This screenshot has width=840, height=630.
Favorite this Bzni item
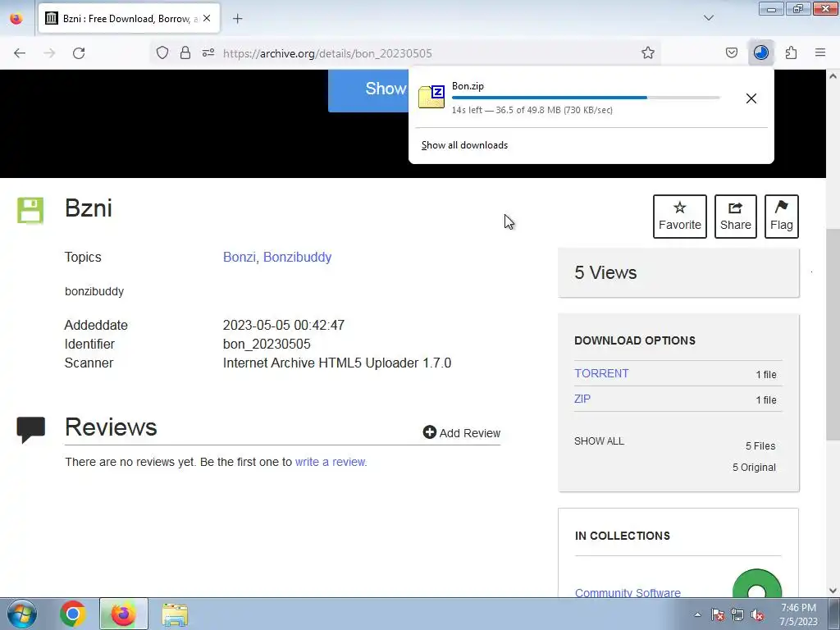click(x=680, y=217)
